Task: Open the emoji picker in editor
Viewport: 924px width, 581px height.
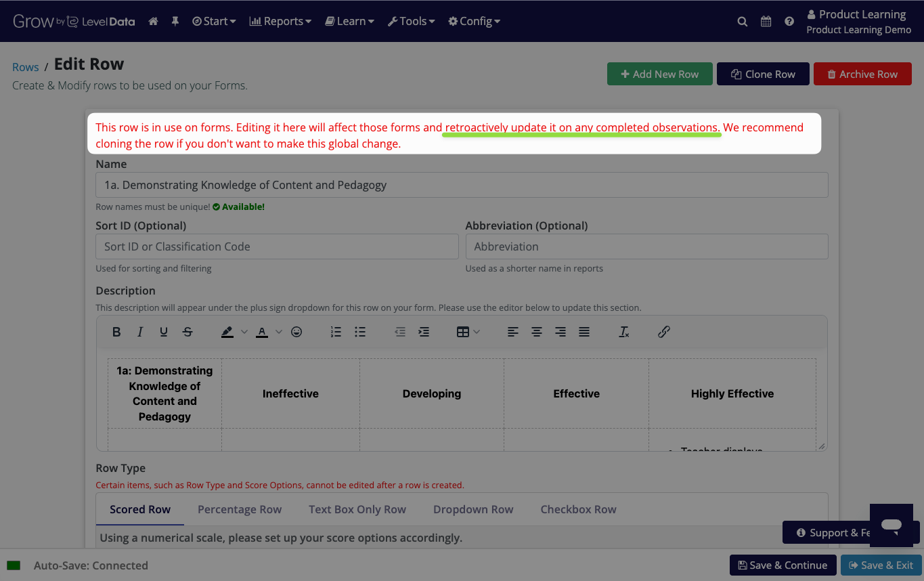Action: coord(296,332)
